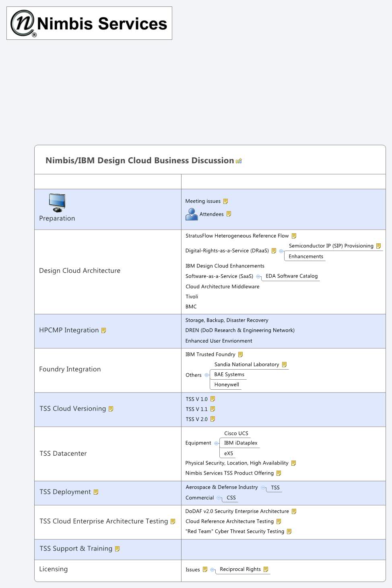Open the note next to Reciprocal Rights

tap(266, 569)
